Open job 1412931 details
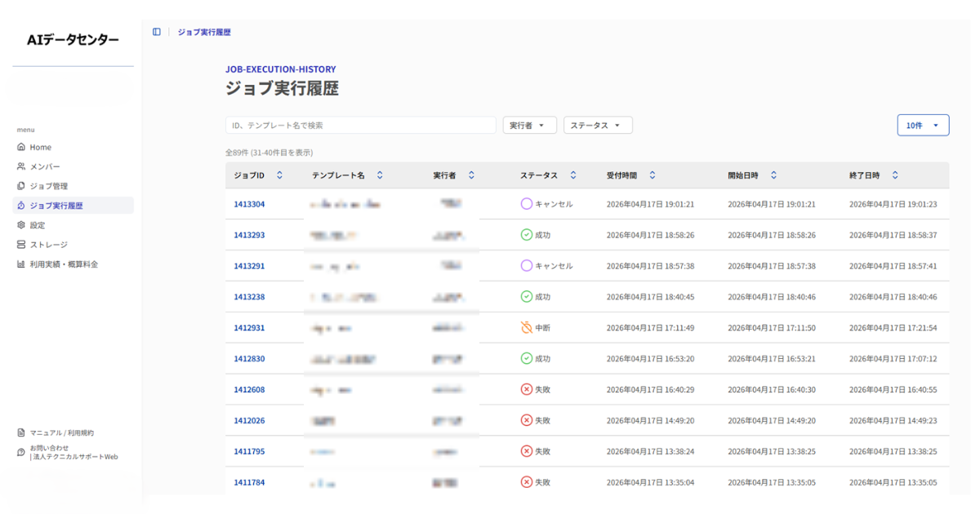Viewport: 980px width, 514px height. [249, 328]
